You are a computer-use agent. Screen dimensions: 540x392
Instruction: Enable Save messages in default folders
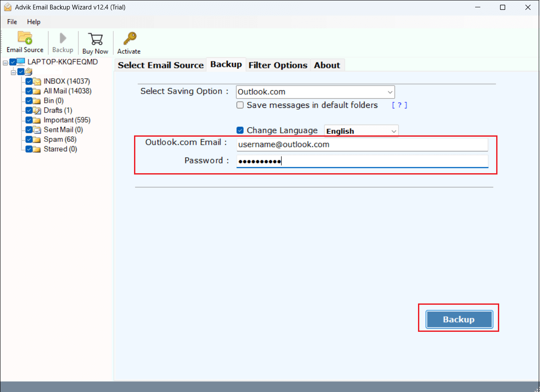pos(240,105)
